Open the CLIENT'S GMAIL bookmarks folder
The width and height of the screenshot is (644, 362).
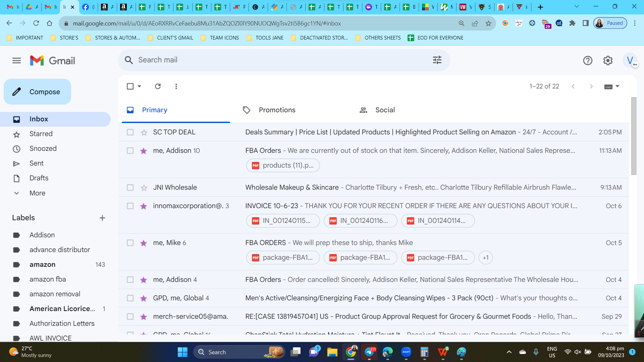pos(171,38)
